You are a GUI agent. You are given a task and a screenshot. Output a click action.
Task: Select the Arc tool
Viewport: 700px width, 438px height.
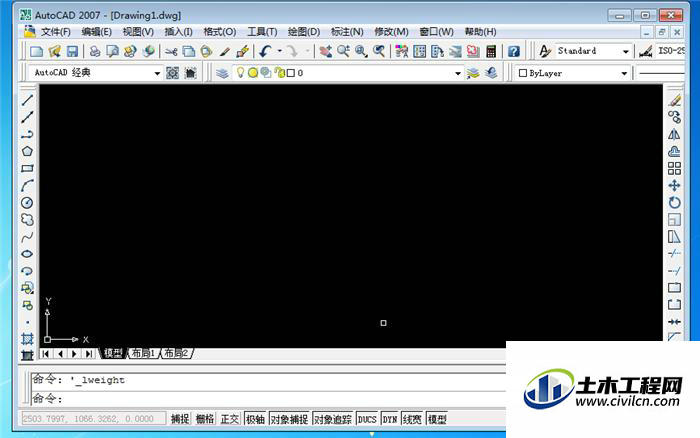tap(27, 185)
